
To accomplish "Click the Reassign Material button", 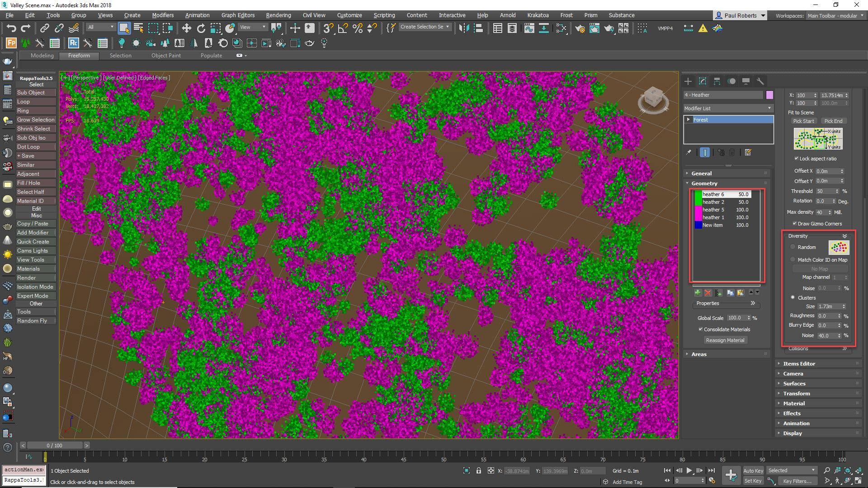I will [725, 340].
